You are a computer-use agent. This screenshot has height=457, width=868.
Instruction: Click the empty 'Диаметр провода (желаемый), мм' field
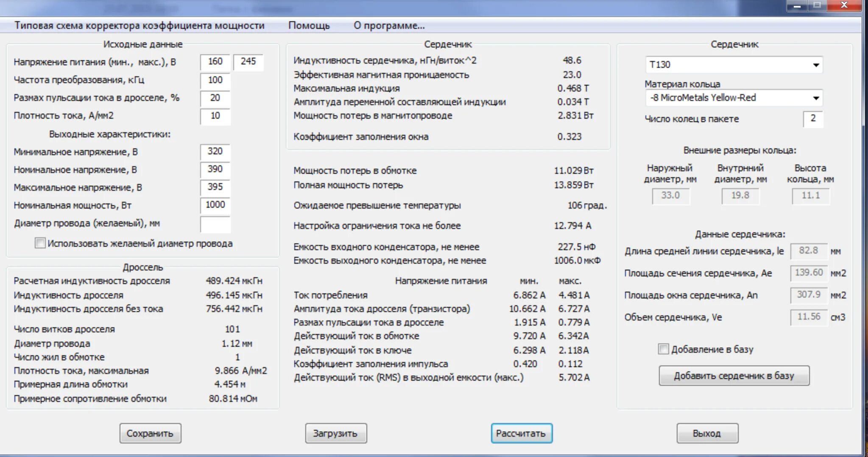pos(215,224)
